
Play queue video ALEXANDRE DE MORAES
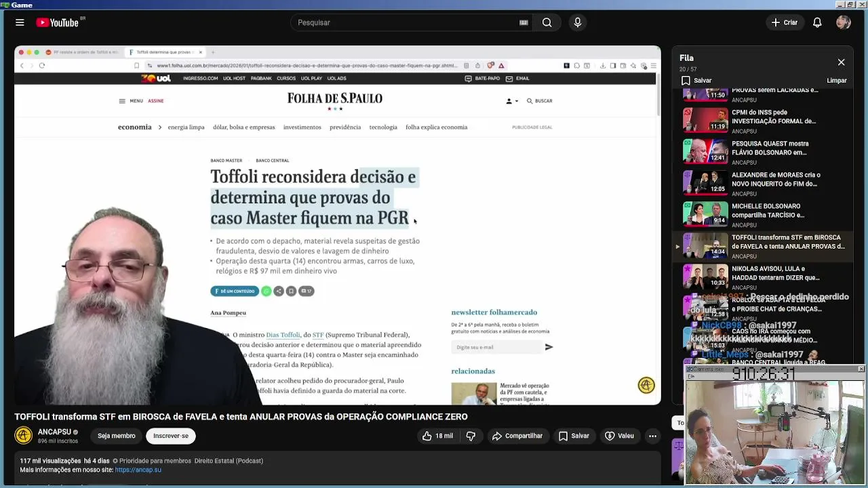pyautogui.click(x=763, y=183)
